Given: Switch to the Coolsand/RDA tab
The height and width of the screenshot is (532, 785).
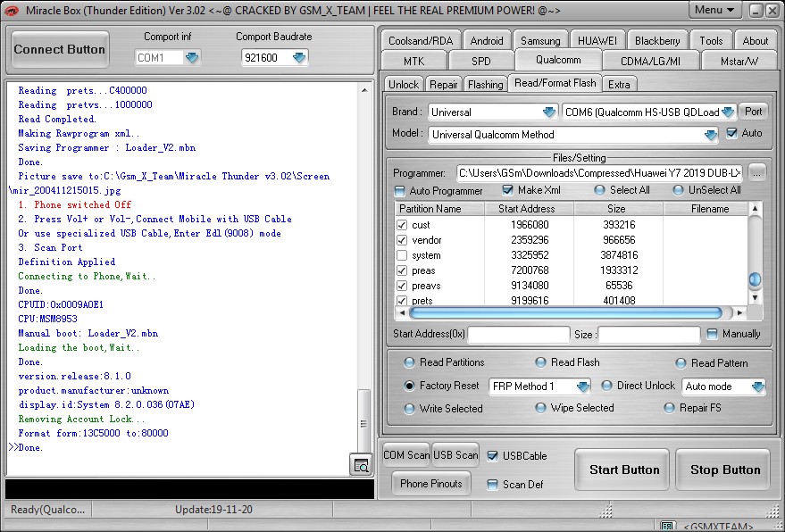Looking at the screenshot, I should point(421,40).
